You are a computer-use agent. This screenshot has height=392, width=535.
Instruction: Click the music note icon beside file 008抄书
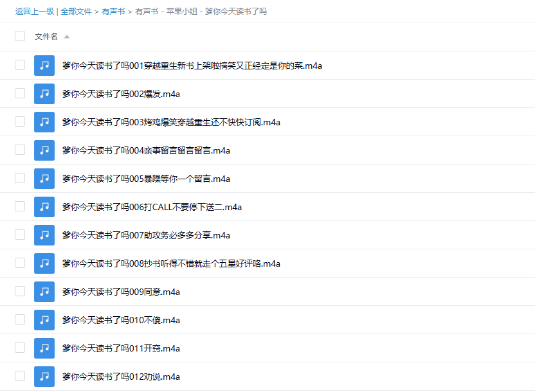click(44, 263)
